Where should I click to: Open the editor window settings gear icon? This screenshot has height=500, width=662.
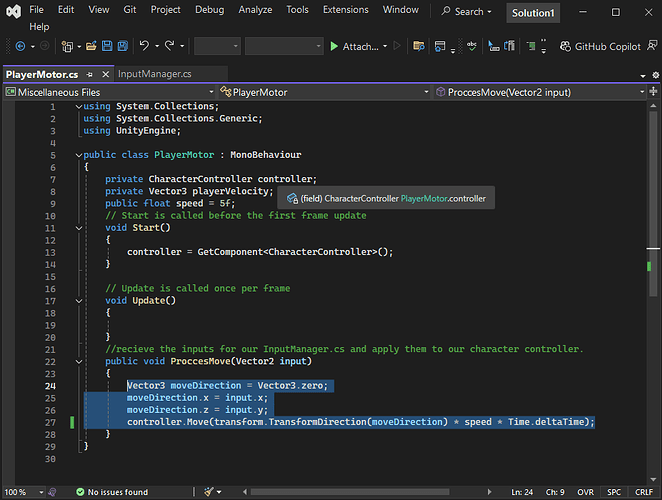[x=655, y=75]
